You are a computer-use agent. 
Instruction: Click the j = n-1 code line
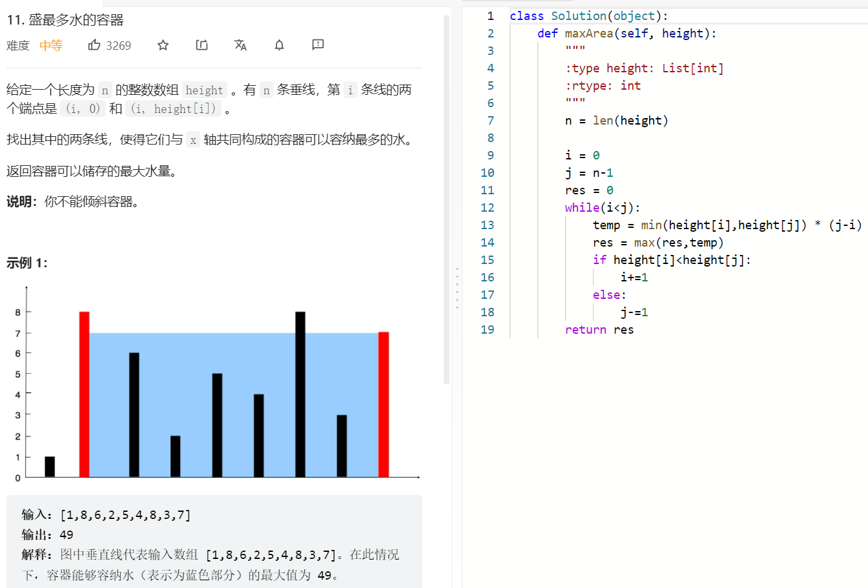click(x=589, y=173)
